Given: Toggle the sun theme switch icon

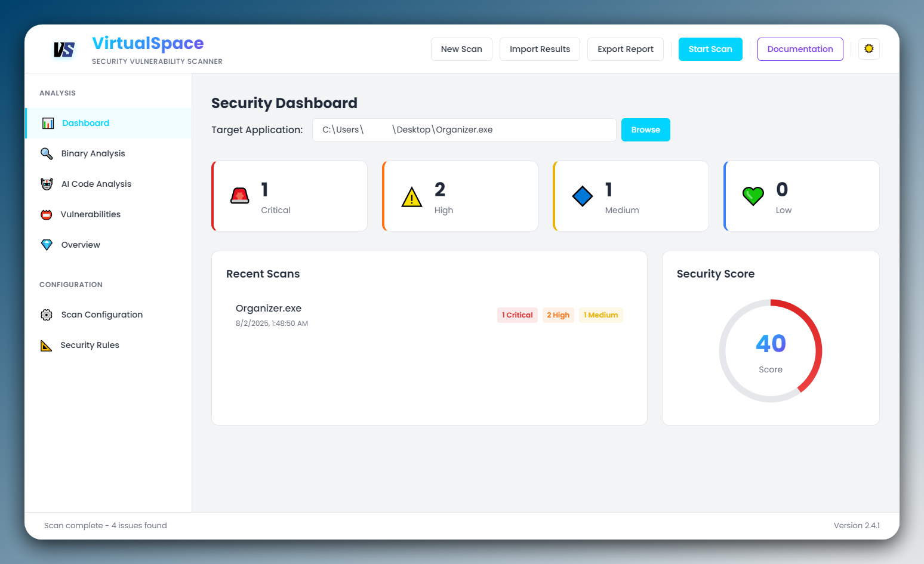Looking at the screenshot, I should [x=868, y=49].
